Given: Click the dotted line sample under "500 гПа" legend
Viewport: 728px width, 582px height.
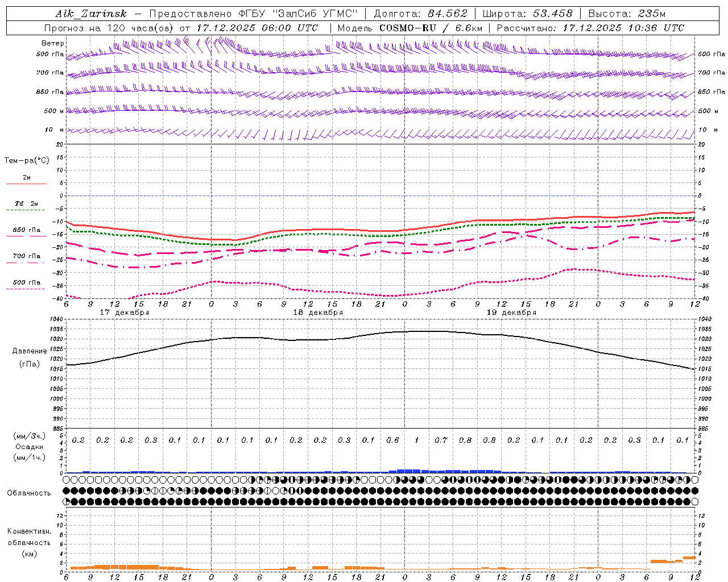Looking at the screenshot, I should [x=26, y=289].
